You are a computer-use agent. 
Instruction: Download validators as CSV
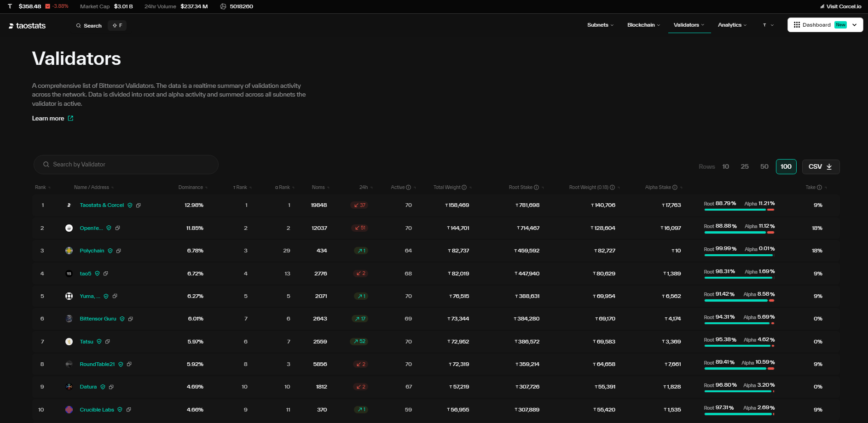click(x=820, y=167)
